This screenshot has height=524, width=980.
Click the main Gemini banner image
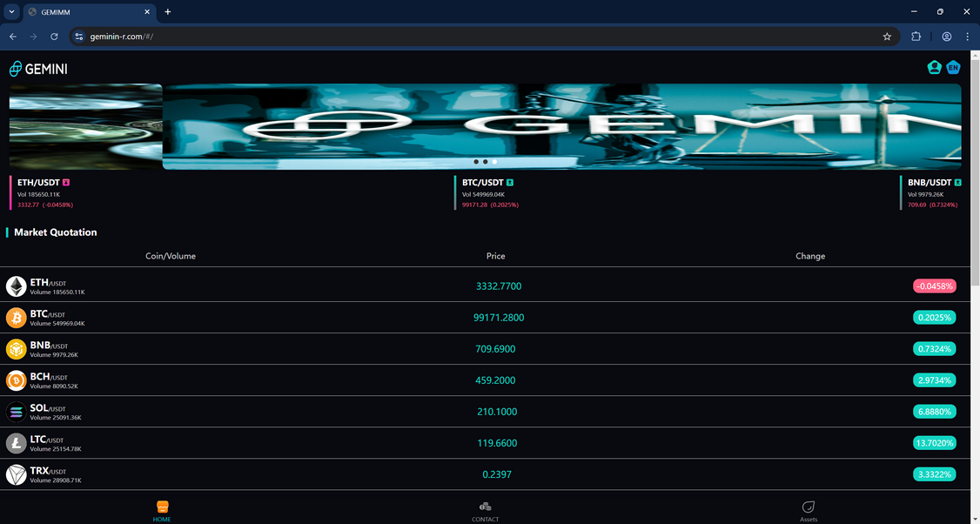pos(562,126)
